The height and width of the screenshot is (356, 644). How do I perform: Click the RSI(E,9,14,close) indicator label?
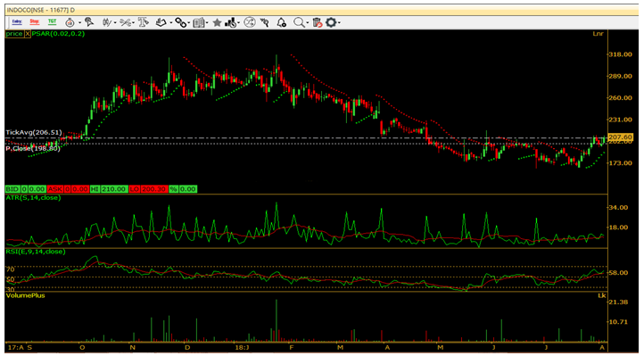[x=36, y=252]
